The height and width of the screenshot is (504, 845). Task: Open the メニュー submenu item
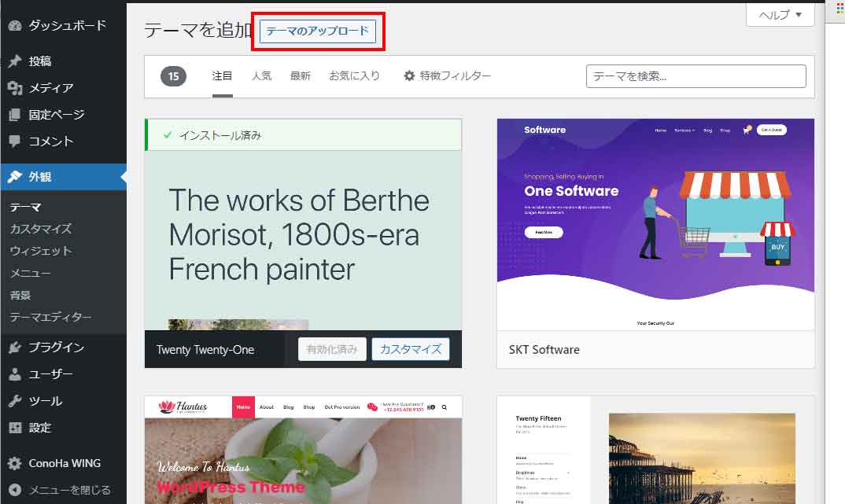[31, 273]
